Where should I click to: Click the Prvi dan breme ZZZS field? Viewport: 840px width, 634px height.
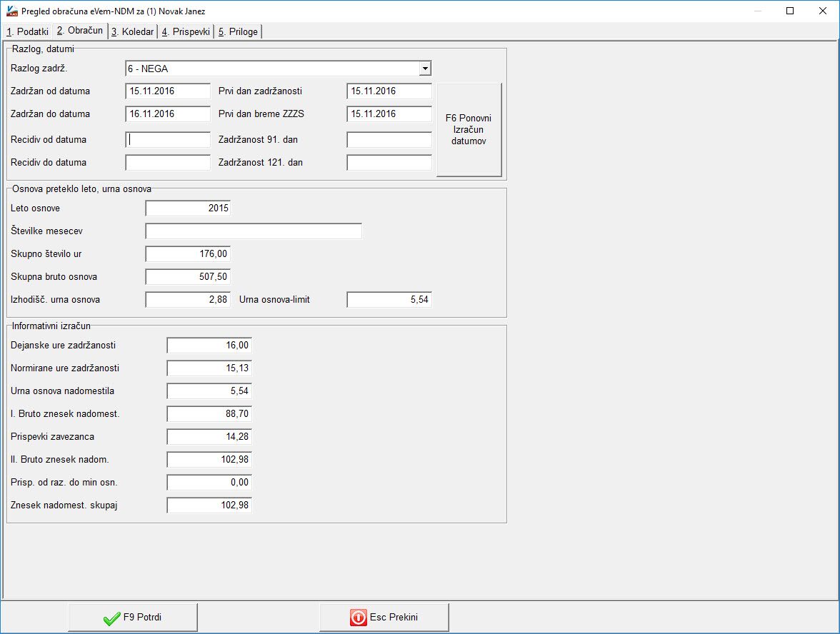[389, 114]
